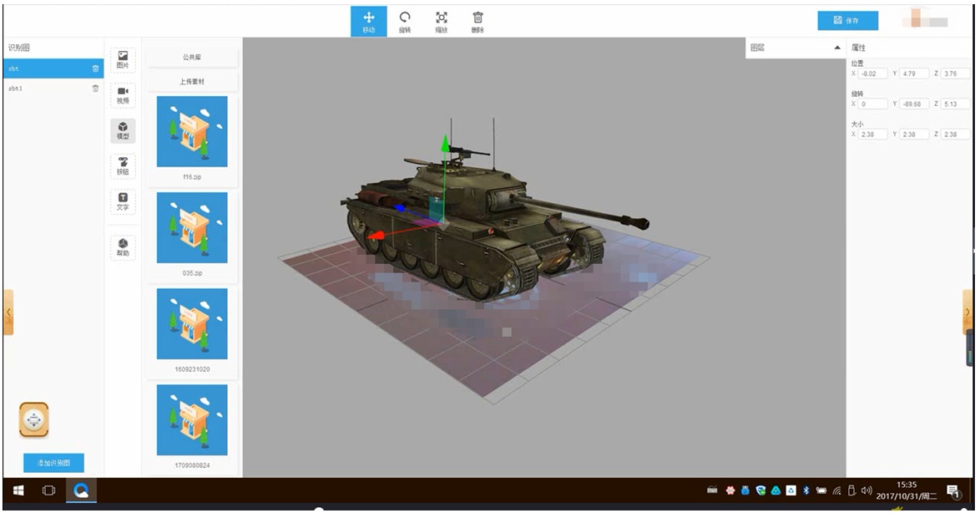Click the 位置 X field showing -8.02

tap(872, 74)
